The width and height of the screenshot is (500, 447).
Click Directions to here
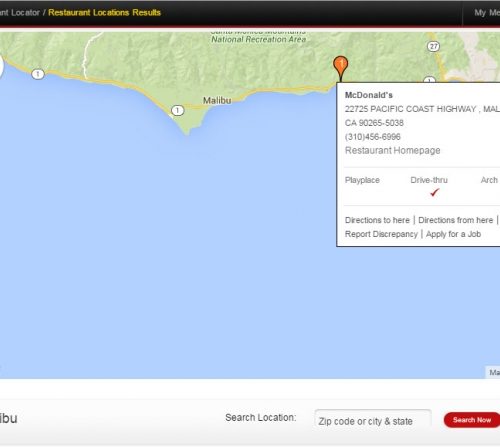[377, 220]
